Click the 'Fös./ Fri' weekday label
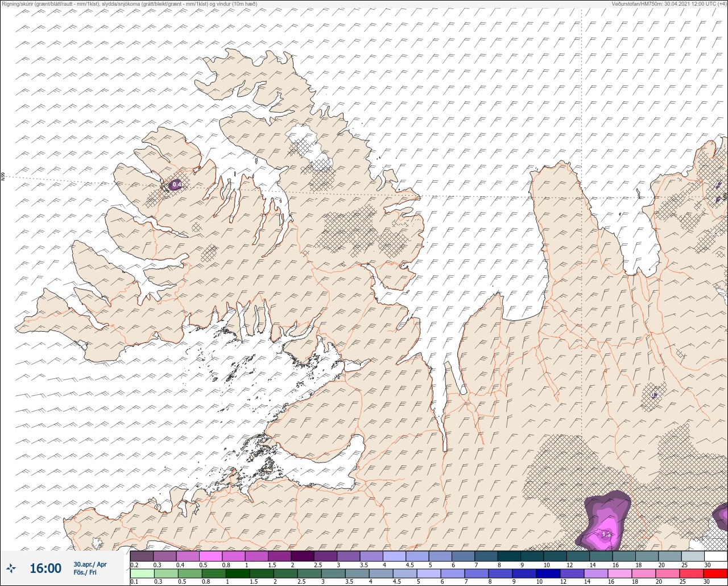Viewport: 728px width, 586px height. pyautogui.click(x=85, y=572)
